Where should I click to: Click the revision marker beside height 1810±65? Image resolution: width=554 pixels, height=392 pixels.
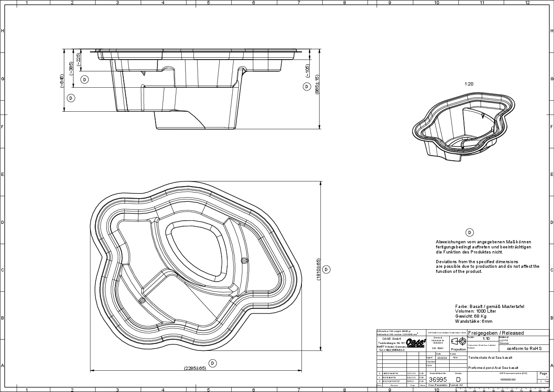(326, 269)
